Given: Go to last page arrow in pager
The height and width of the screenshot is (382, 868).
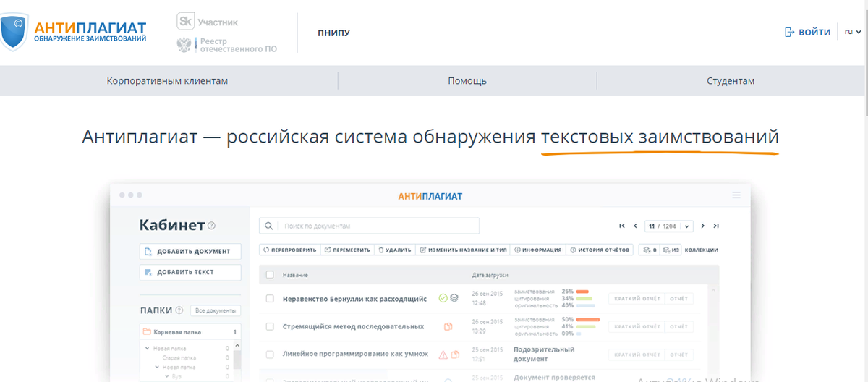Looking at the screenshot, I should (716, 226).
